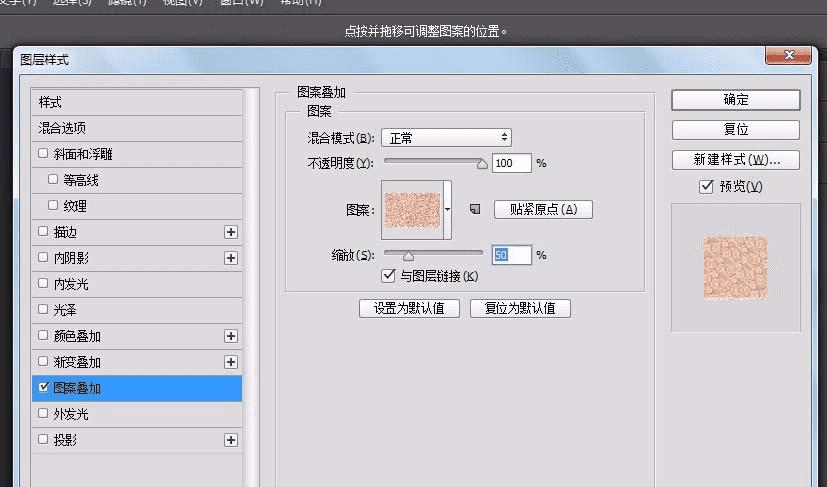Toggle the 与图层链接 checkbox
The image size is (827, 487).
point(388,275)
